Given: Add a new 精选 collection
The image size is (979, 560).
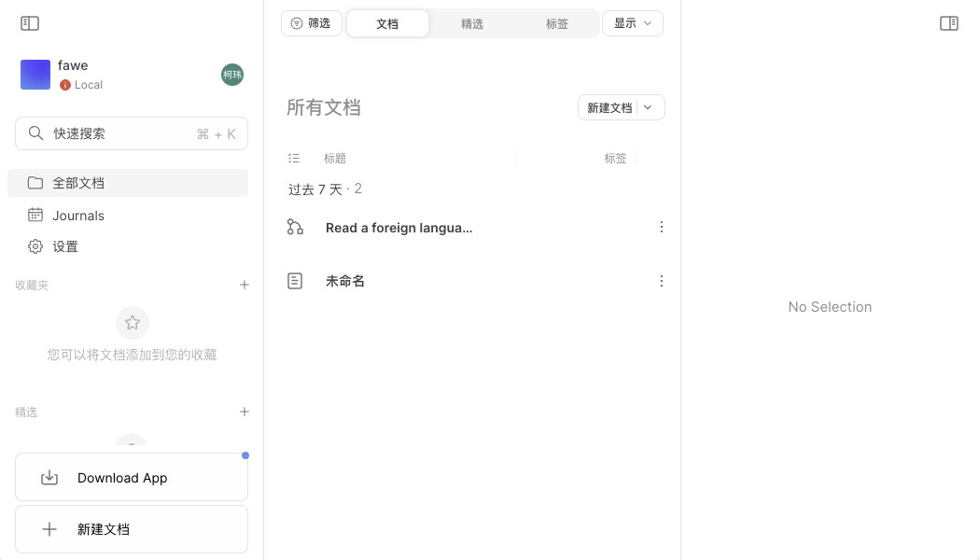Looking at the screenshot, I should pyautogui.click(x=245, y=412).
